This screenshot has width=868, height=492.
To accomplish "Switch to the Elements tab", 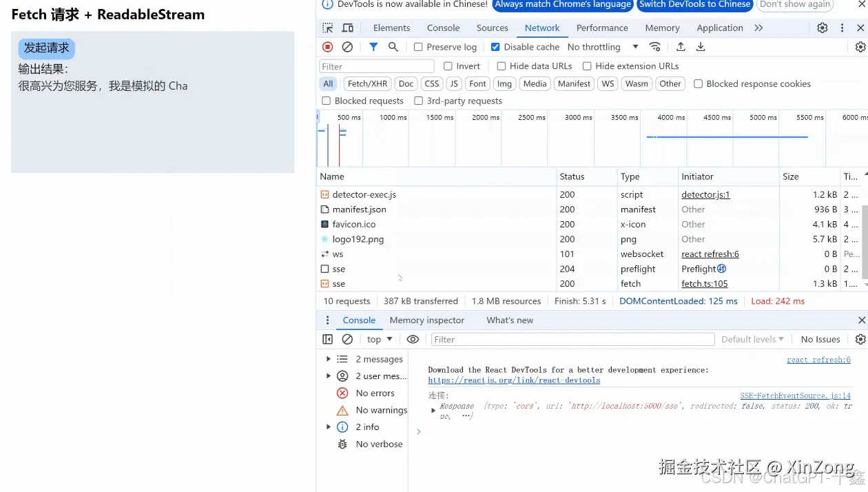I will tap(391, 28).
